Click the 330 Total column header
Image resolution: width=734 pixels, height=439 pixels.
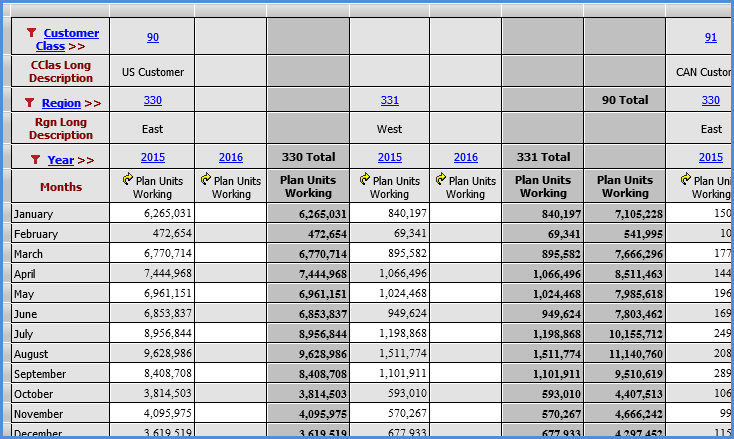307,157
